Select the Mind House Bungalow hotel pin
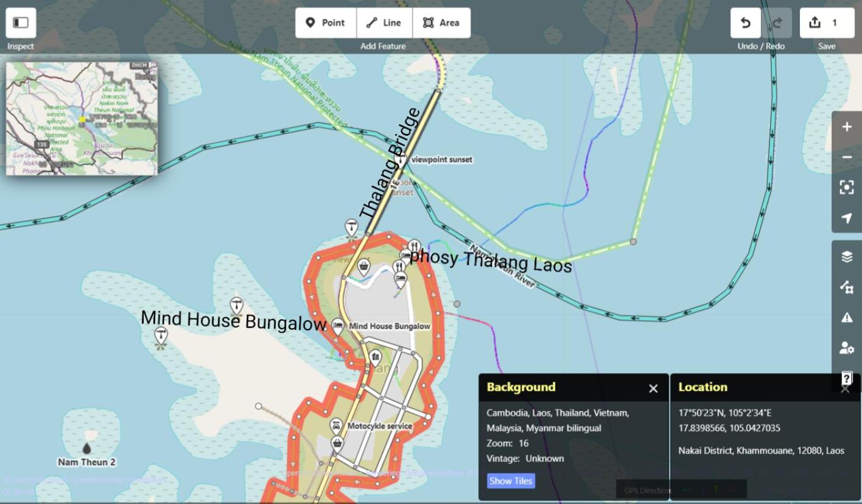The image size is (862, 504). click(338, 326)
